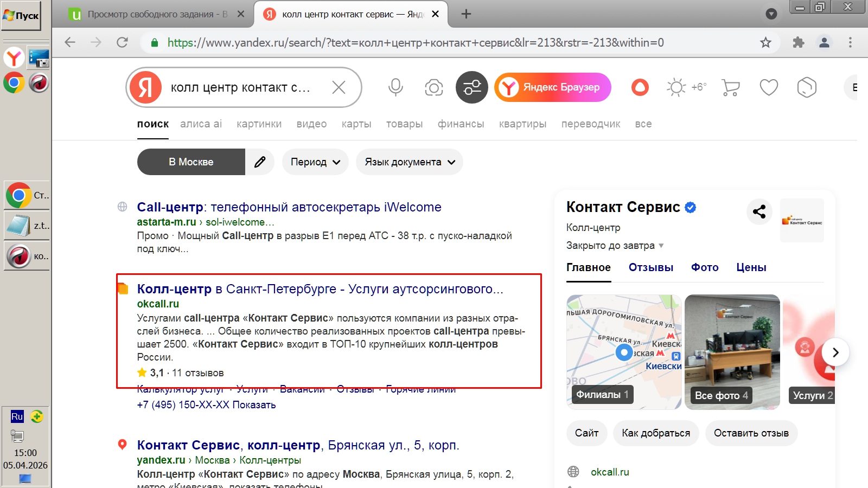This screenshot has height=488, width=868.
Task: Switch to алиса ai search tab
Action: (201, 124)
